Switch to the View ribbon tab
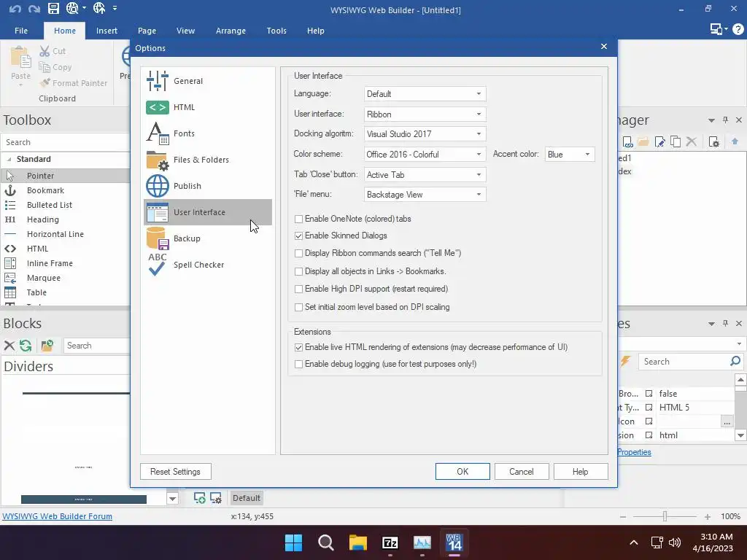747x560 pixels. 185,31
